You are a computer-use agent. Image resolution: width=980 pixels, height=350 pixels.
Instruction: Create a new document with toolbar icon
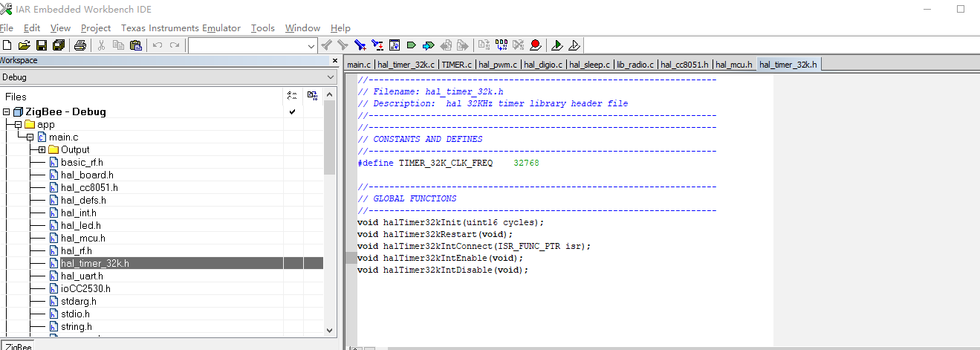click(7, 45)
